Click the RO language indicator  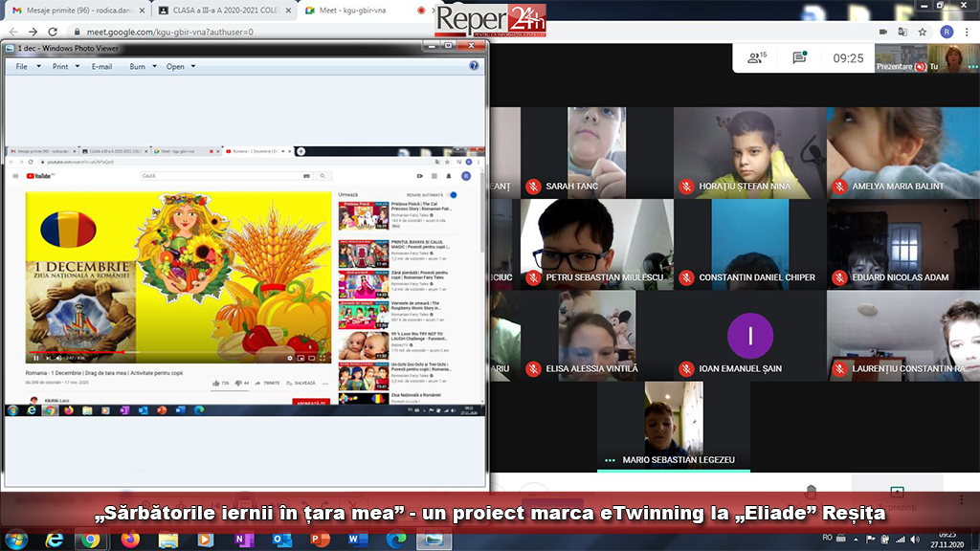(x=828, y=538)
